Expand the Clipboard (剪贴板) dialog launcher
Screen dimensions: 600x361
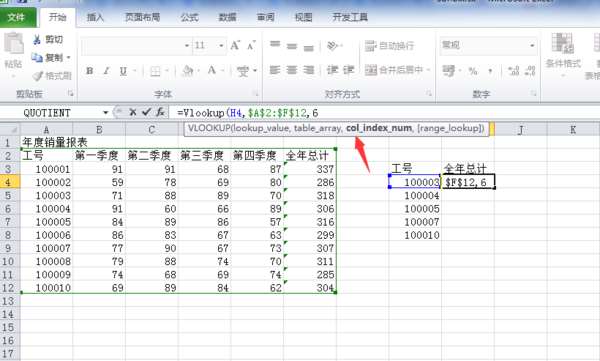(70, 93)
